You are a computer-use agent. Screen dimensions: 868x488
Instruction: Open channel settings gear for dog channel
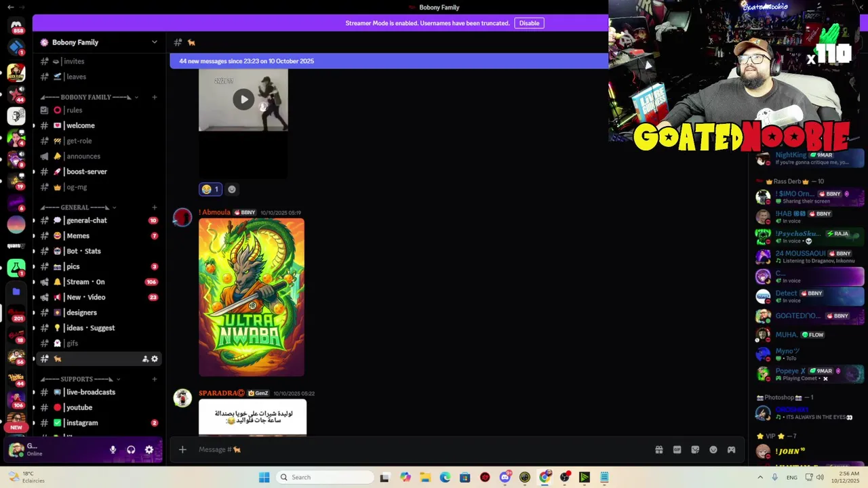point(155,359)
